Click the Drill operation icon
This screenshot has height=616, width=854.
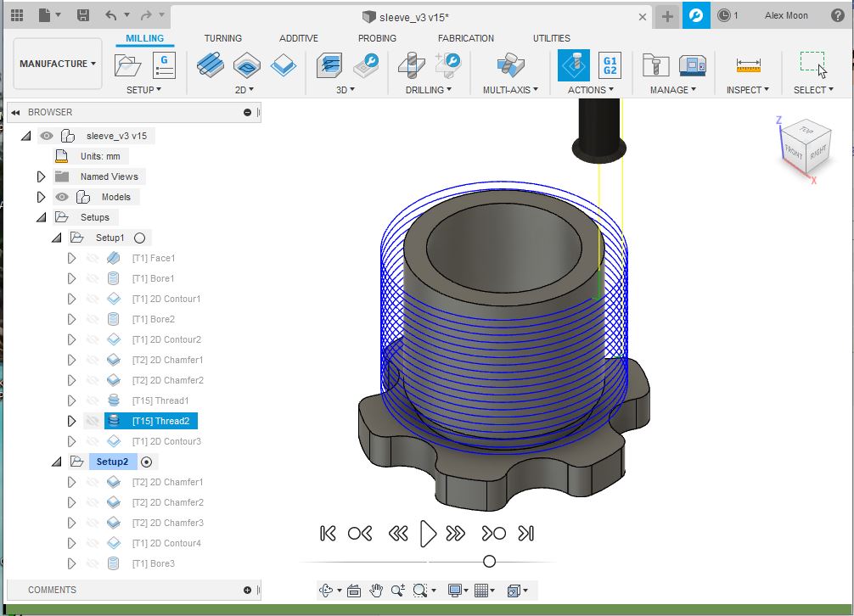coord(413,64)
